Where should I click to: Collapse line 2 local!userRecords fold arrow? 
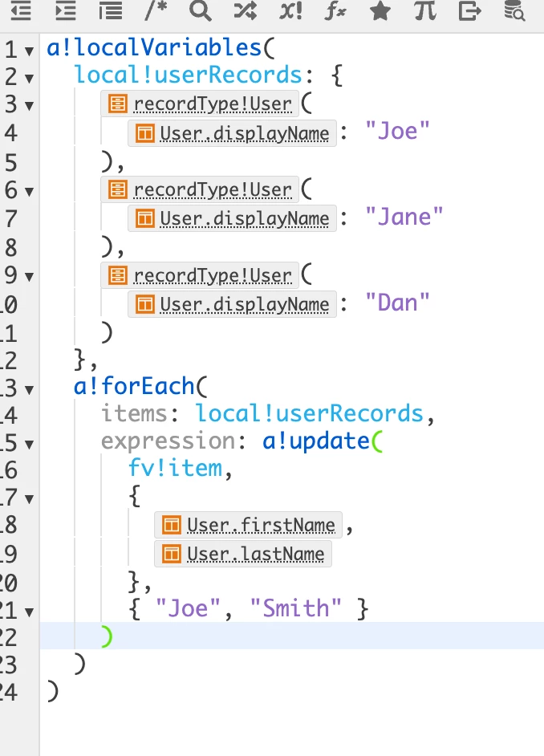[x=30, y=78]
